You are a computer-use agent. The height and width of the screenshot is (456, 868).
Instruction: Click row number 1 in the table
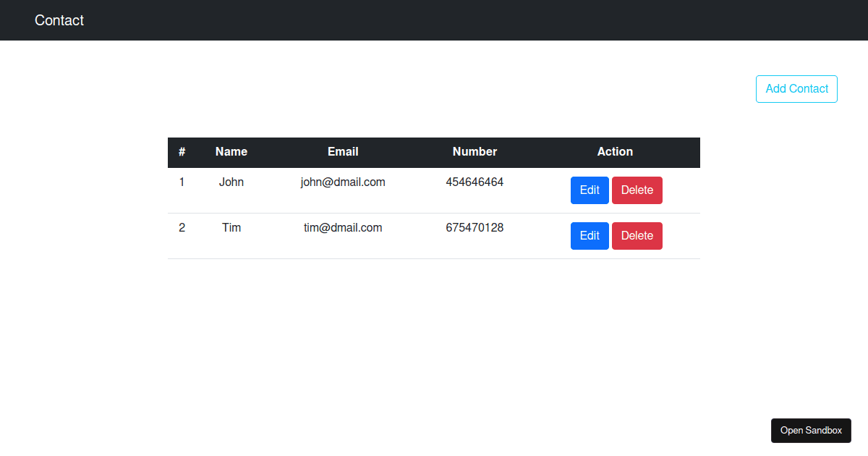click(182, 182)
